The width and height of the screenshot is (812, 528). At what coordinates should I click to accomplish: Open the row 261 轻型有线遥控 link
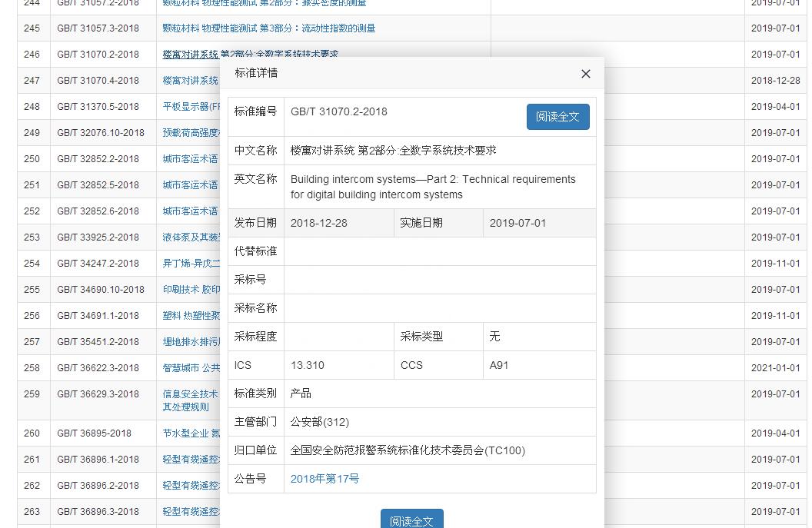pos(191,460)
